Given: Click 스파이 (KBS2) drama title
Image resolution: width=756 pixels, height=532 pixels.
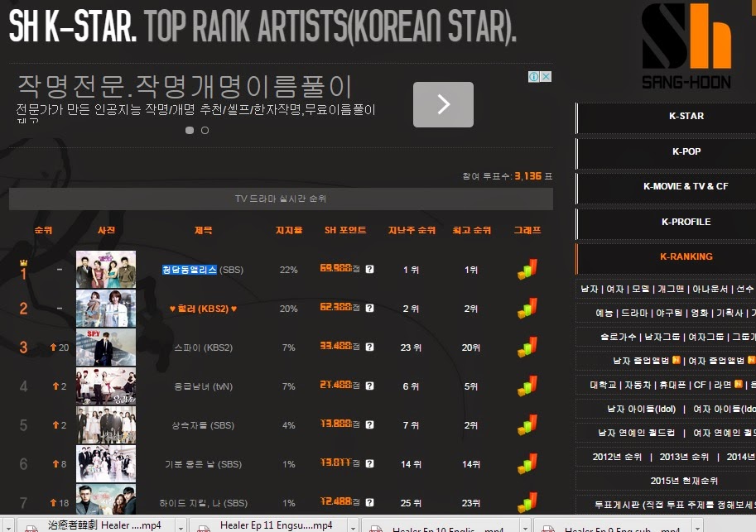Looking at the screenshot, I should 203,347.
